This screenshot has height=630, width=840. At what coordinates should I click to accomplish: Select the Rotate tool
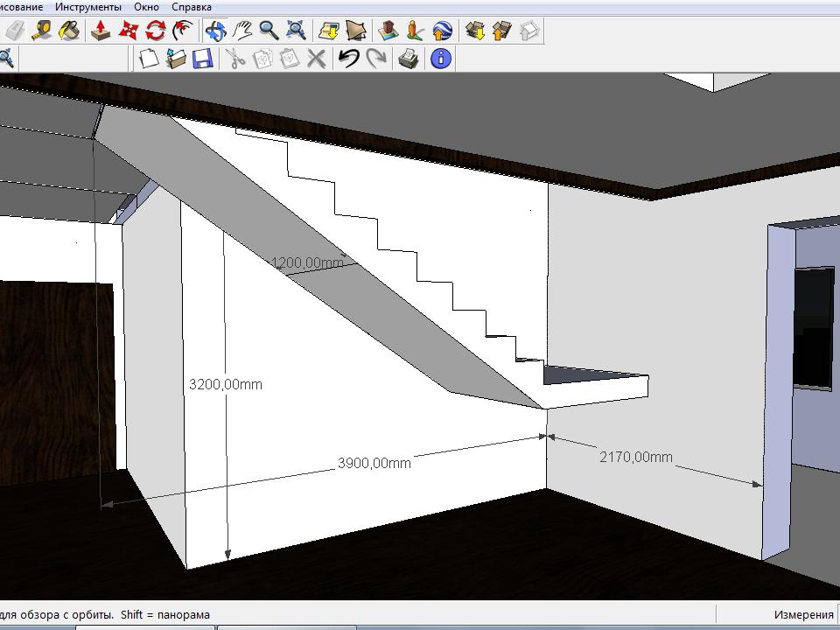156,31
